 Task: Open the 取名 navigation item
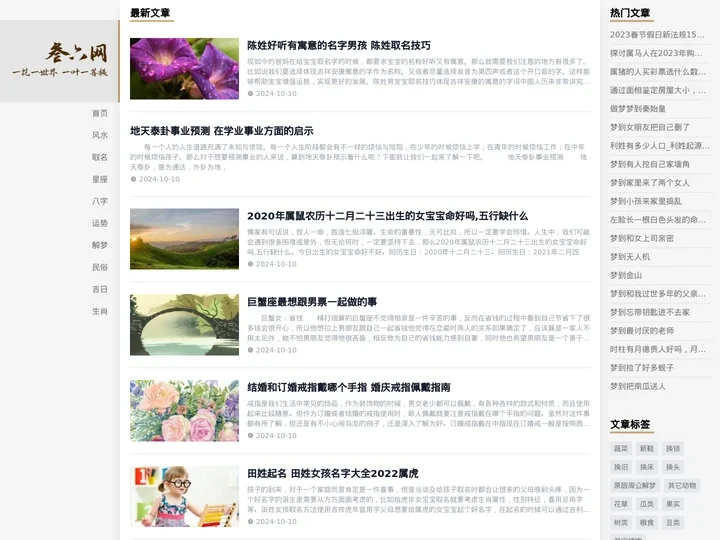(x=100, y=157)
